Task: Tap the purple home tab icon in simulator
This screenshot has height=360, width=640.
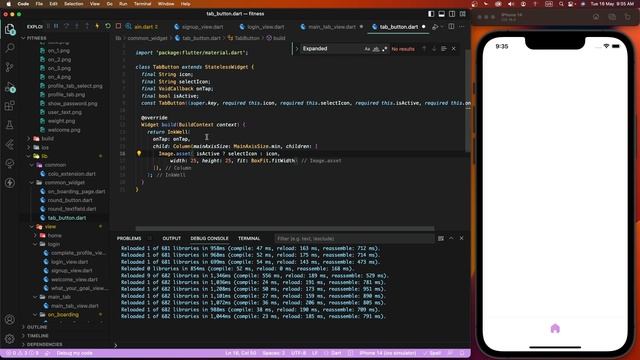Action: point(555,329)
